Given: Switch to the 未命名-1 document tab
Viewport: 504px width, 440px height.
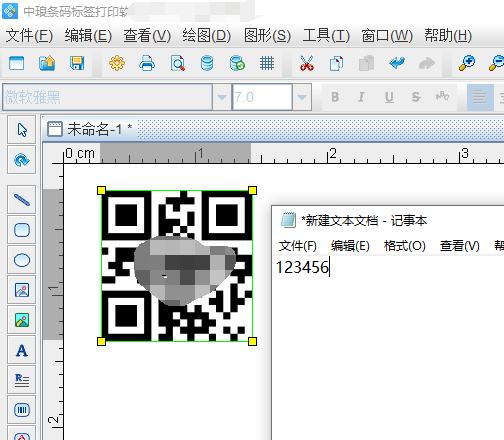Looking at the screenshot, I should pos(90,129).
